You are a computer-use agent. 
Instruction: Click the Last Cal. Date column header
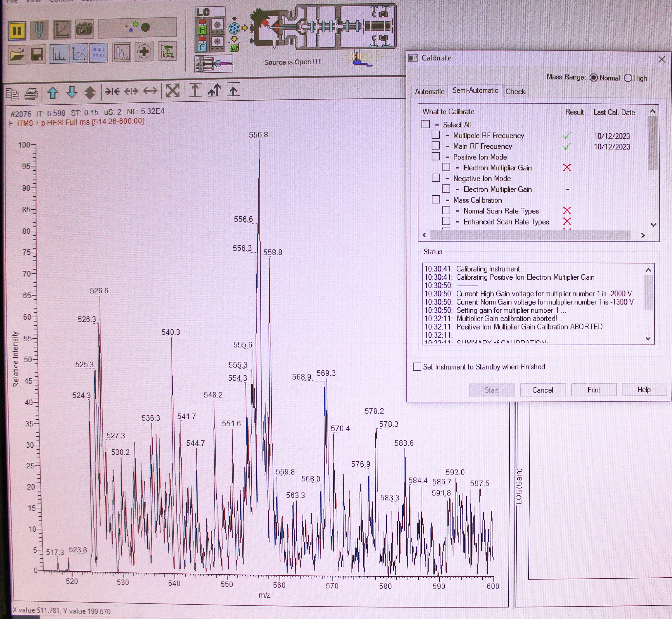click(x=614, y=112)
